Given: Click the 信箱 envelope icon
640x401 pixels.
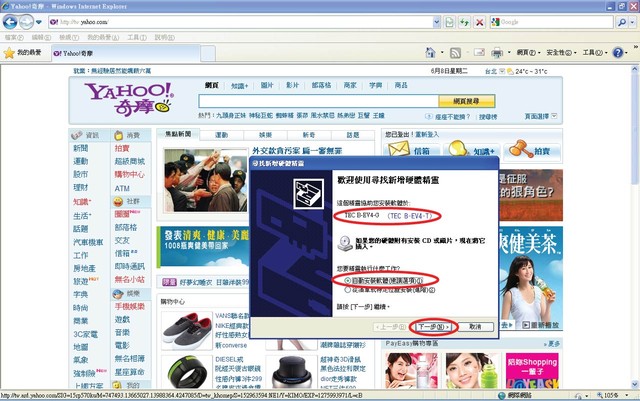Looking at the screenshot, I should 399,149.
